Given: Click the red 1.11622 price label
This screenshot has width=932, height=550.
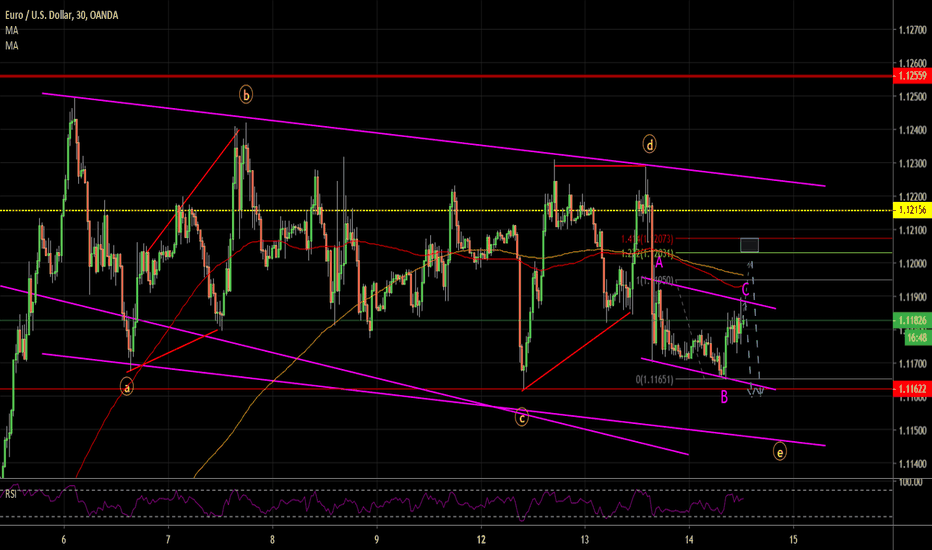Looking at the screenshot, I should coord(912,389).
